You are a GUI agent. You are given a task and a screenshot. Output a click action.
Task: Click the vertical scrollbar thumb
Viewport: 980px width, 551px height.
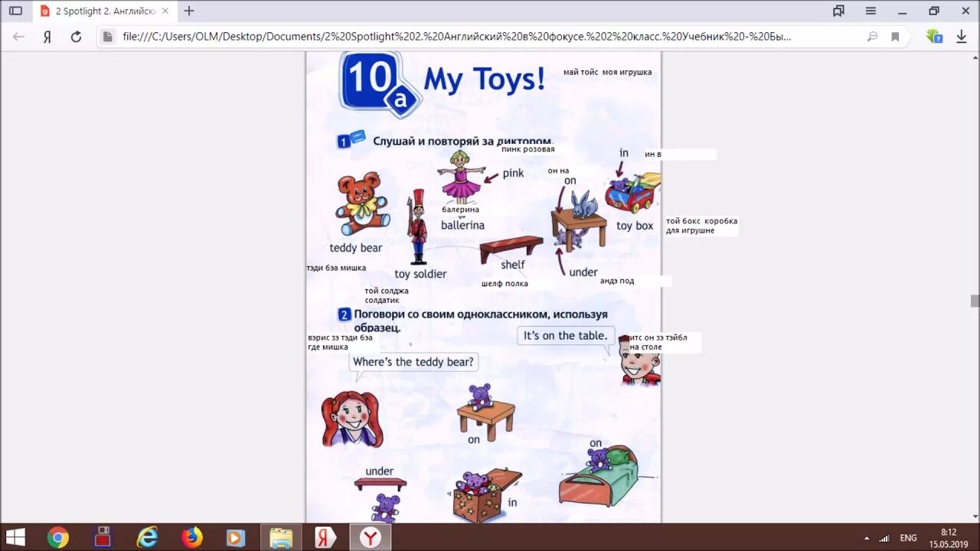tap(975, 301)
